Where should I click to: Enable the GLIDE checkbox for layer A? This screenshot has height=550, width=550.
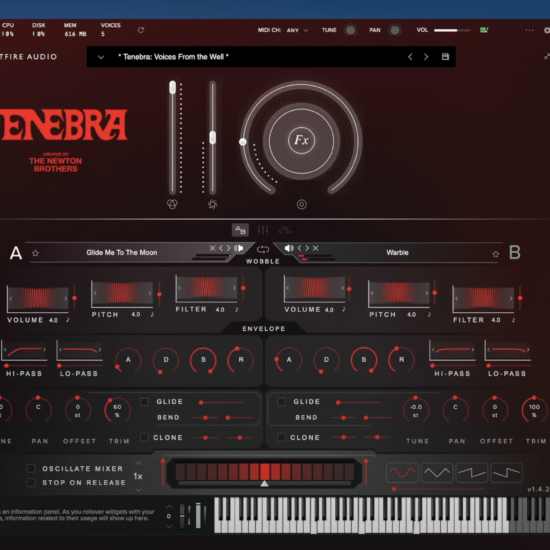144,402
